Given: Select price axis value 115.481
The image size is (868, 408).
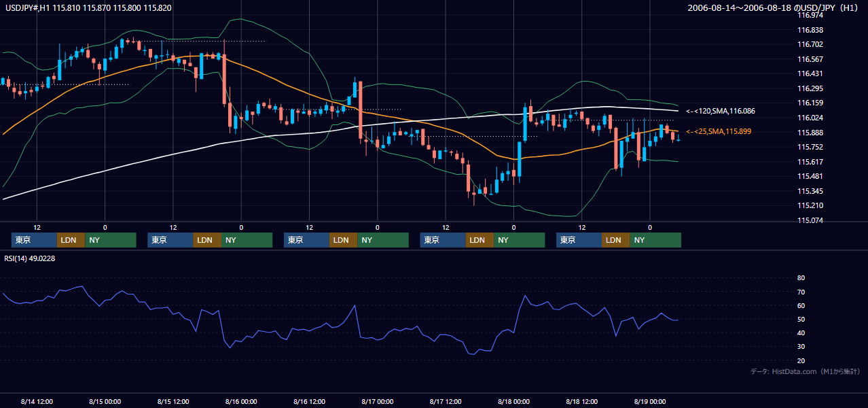Looking at the screenshot, I should [x=810, y=177].
